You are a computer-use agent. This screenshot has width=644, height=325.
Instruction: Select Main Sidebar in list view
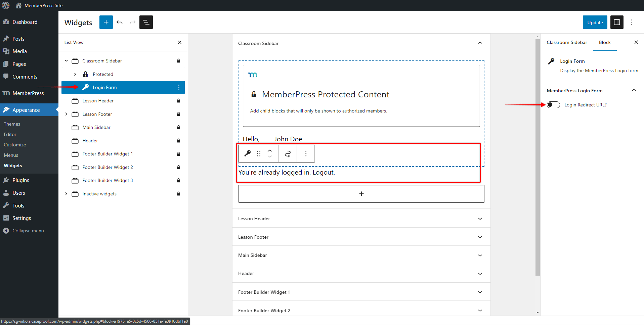click(x=96, y=127)
